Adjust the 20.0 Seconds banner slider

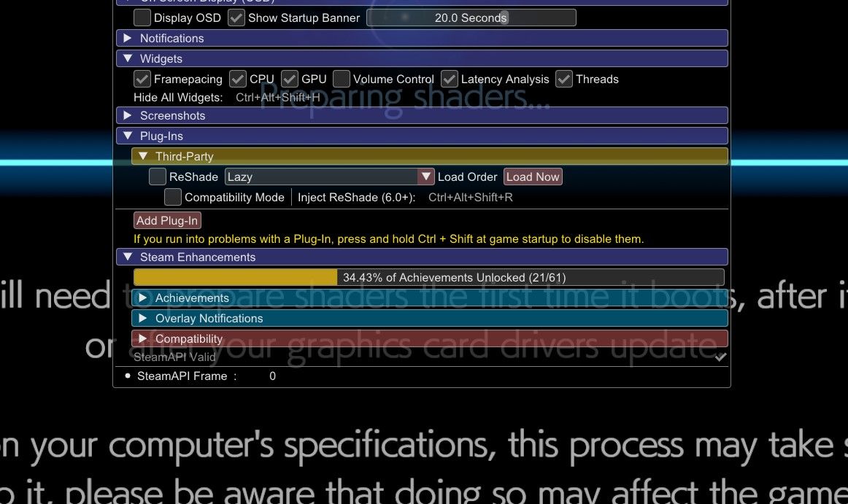coord(471,18)
